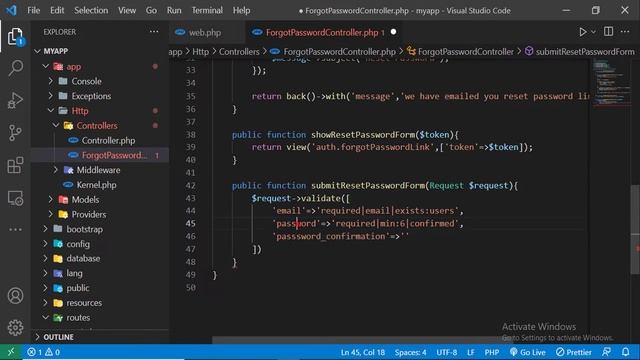Expand the Console folder
The image size is (640, 360).
(51, 81)
